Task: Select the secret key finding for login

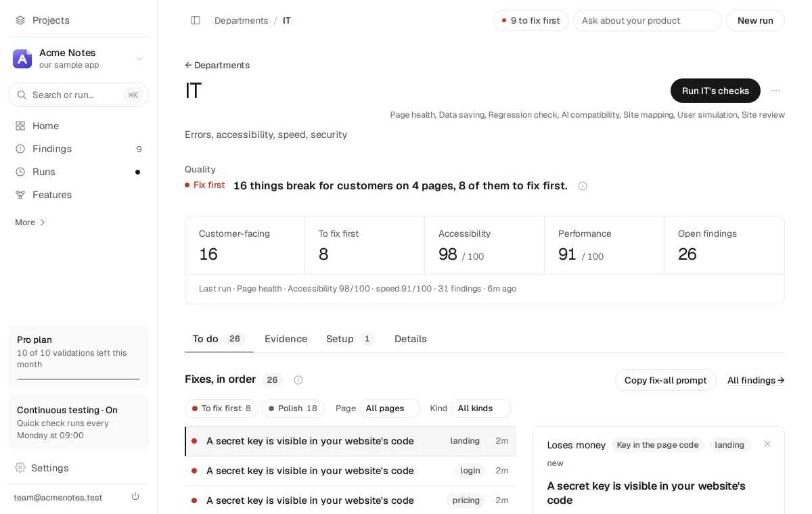Action: [x=351, y=471]
